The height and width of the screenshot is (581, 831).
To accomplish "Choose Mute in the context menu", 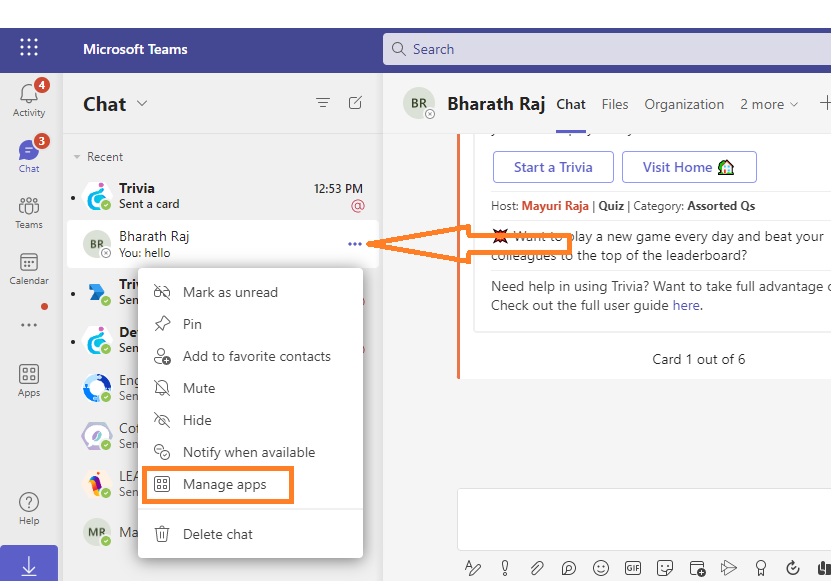I will point(250,388).
